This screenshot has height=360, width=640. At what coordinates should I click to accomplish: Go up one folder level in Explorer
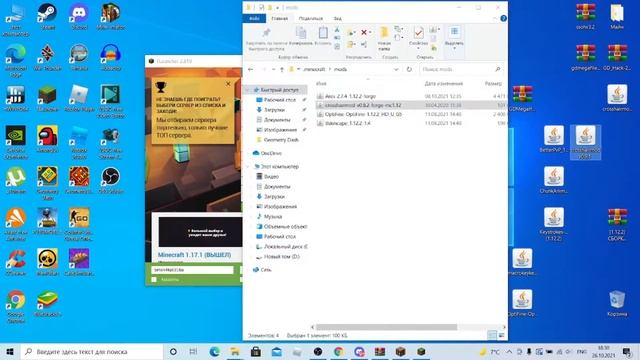pyautogui.click(x=282, y=69)
